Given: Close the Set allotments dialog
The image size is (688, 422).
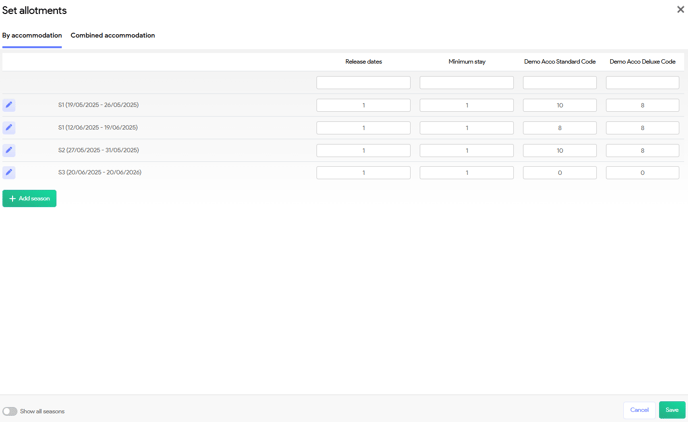Looking at the screenshot, I should (x=680, y=10).
